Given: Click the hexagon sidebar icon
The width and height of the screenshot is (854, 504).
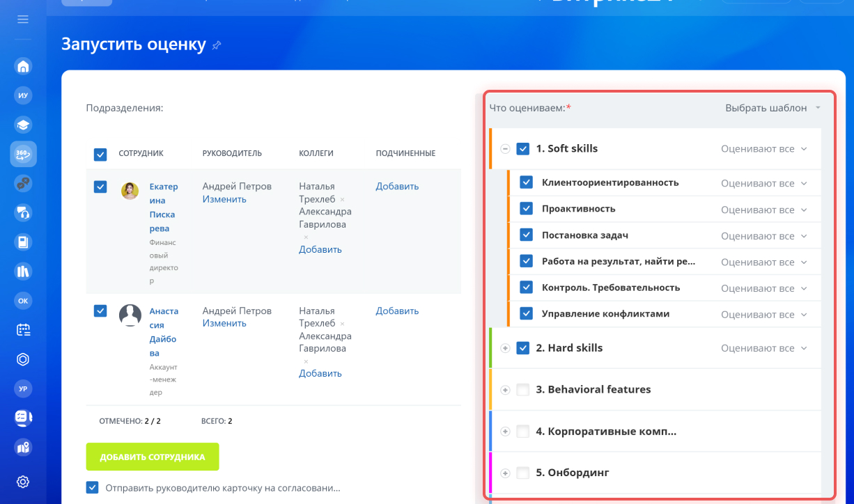Looking at the screenshot, I should [23, 359].
